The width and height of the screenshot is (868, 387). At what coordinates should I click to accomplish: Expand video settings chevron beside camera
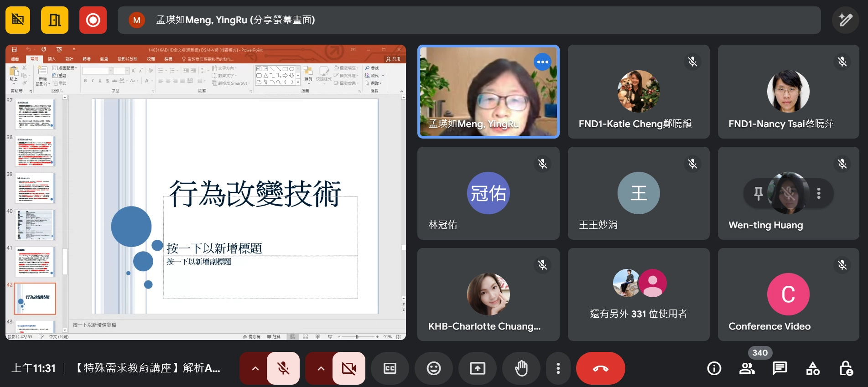pyautogui.click(x=321, y=368)
